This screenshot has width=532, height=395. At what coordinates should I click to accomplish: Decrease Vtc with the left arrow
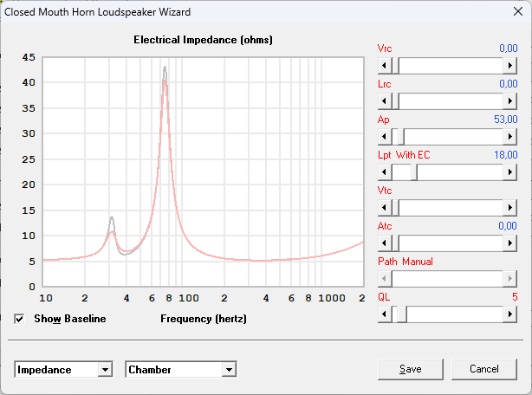385,208
